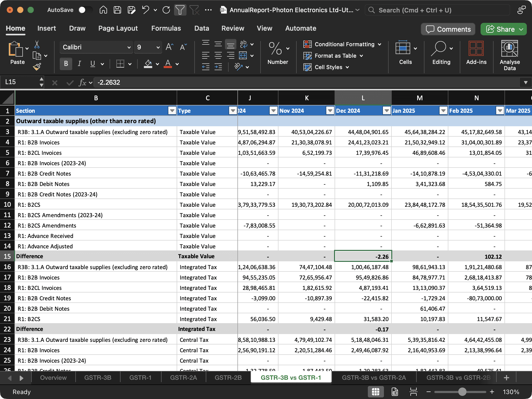The image size is (532, 399).
Task: Switch to the GSTR-2A sheet tab
Action: tap(183, 378)
